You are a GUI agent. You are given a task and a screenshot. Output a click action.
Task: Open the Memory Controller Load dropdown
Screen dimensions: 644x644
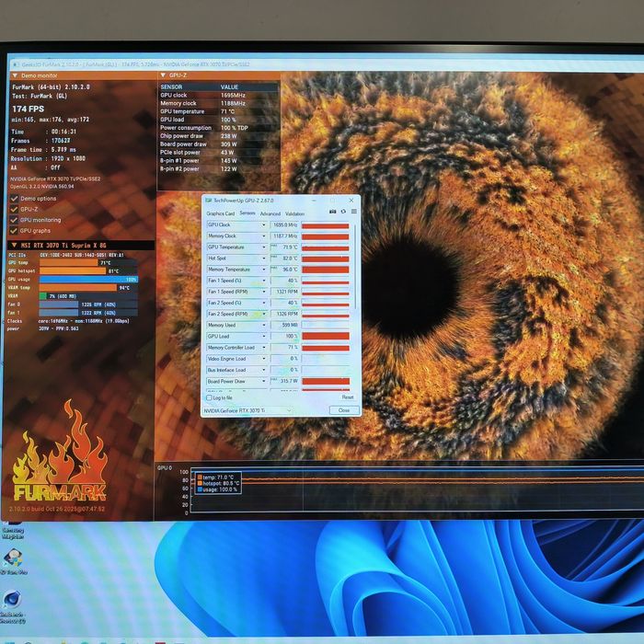point(264,348)
